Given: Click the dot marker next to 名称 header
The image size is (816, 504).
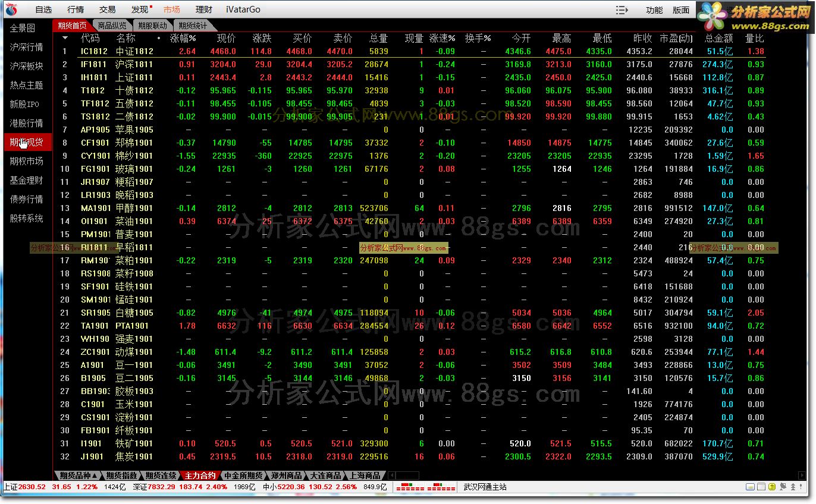Looking at the screenshot, I should point(159,39).
